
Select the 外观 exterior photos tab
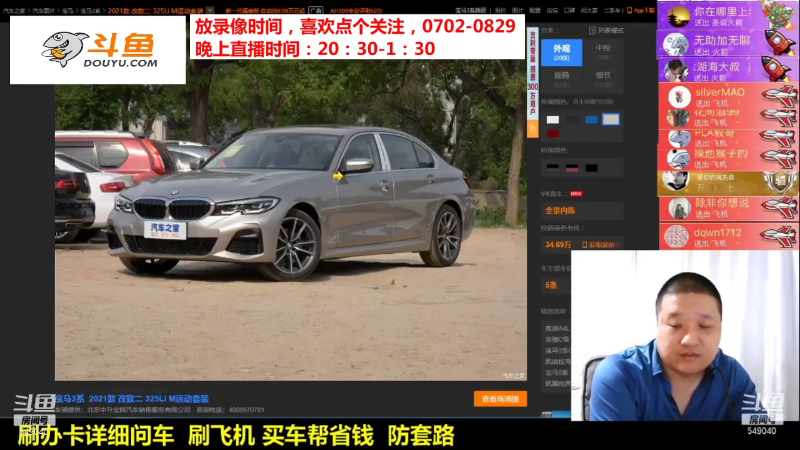[x=561, y=52]
